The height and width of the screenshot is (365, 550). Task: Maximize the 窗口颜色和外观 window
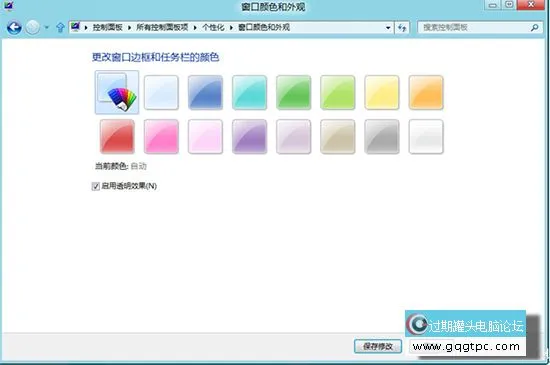pyautogui.click(x=509, y=5)
